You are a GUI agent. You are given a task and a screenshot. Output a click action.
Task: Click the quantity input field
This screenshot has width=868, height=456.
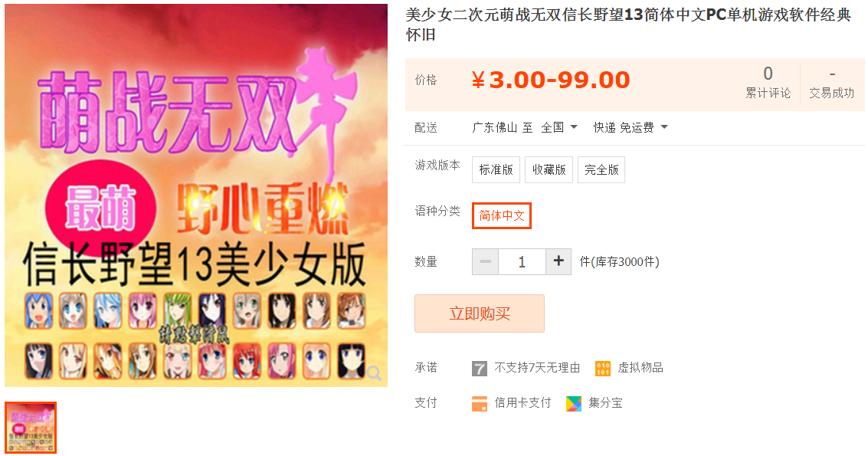pyautogui.click(x=522, y=261)
